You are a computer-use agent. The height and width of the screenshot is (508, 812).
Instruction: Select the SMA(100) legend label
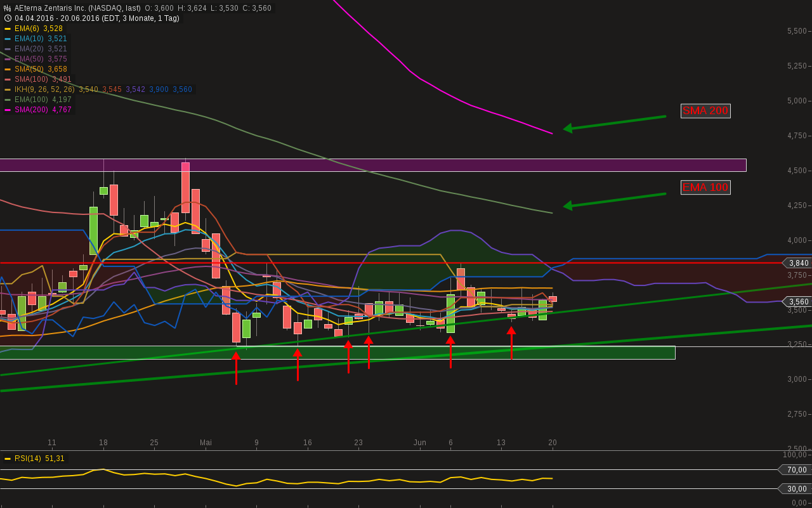(31, 79)
